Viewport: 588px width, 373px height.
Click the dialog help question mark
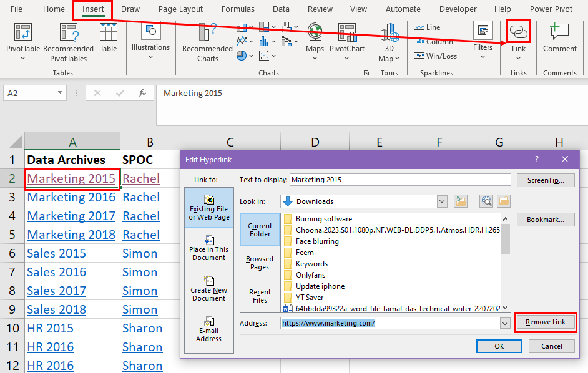537,159
